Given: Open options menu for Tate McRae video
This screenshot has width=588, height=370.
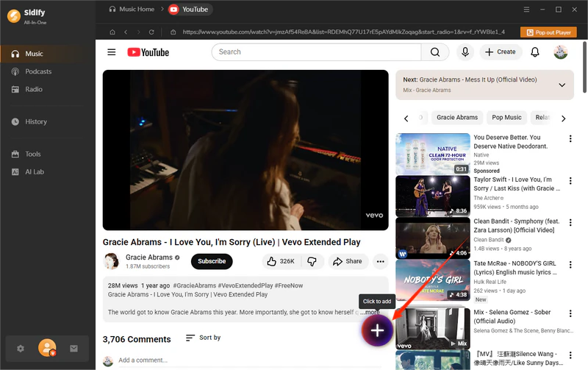Looking at the screenshot, I should tap(570, 265).
